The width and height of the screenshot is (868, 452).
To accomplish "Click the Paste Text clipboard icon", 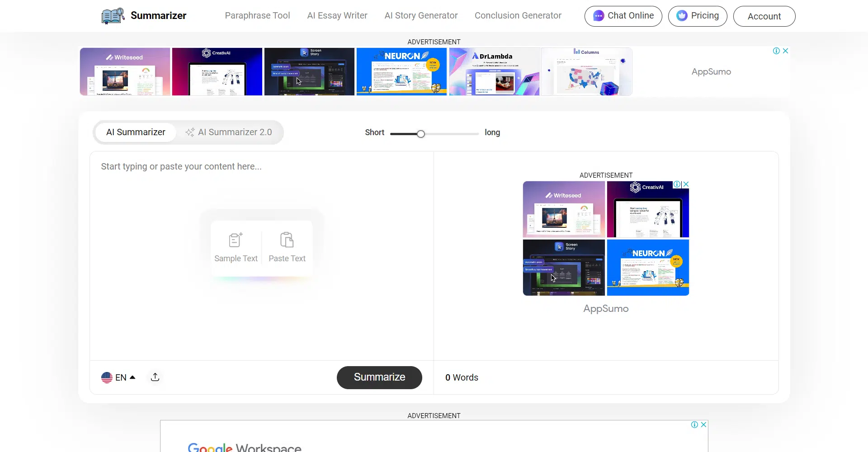I will click(x=287, y=240).
